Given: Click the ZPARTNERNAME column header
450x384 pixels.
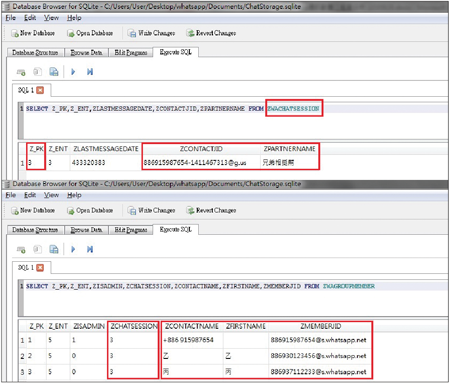Looking at the screenshot, I should 289,149.
